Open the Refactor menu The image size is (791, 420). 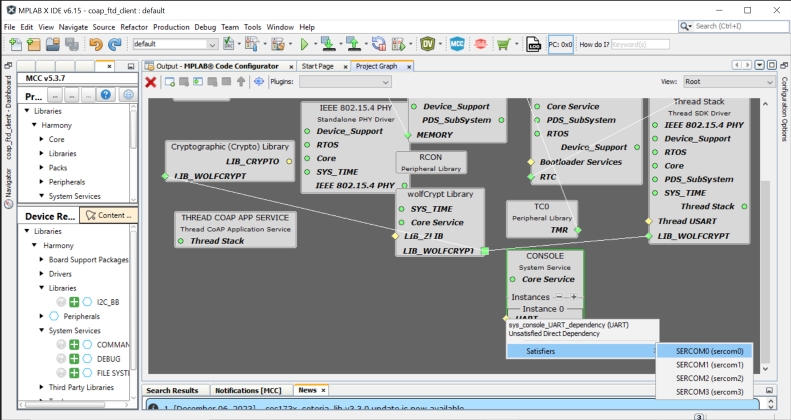coord(134,27)
